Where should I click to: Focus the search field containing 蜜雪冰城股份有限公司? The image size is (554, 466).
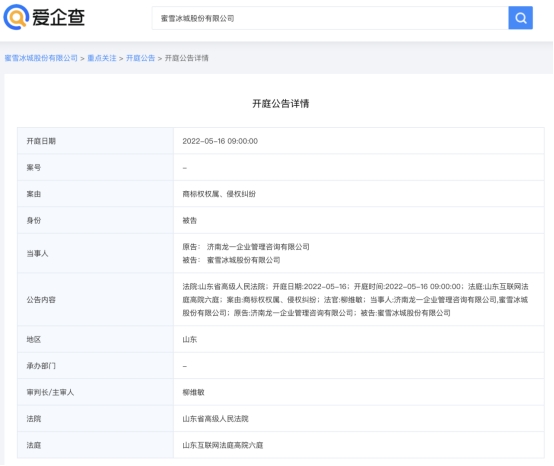[330, 18]
